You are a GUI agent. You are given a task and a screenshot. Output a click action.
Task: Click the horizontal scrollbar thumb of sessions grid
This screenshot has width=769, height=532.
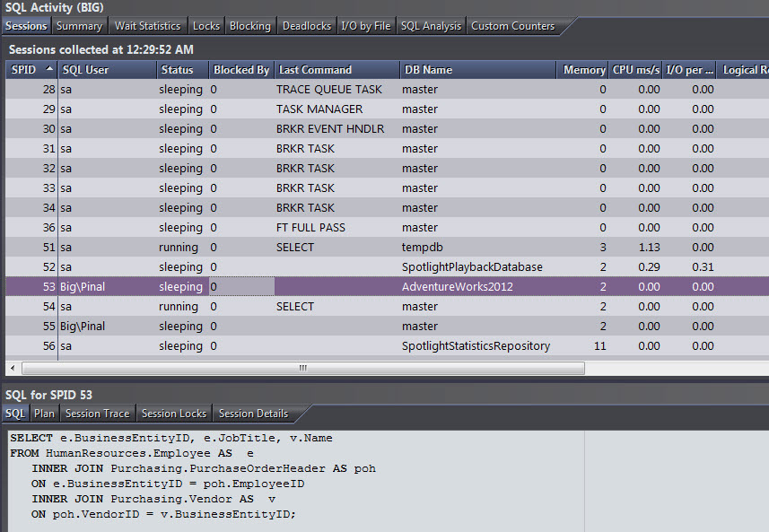coord(303,368)
